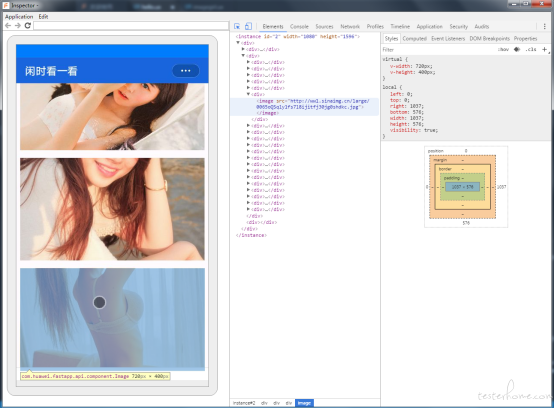554x408 pixels.
Task: Click the box model content size 1037 × 576
Action: [x=462, y=187]
